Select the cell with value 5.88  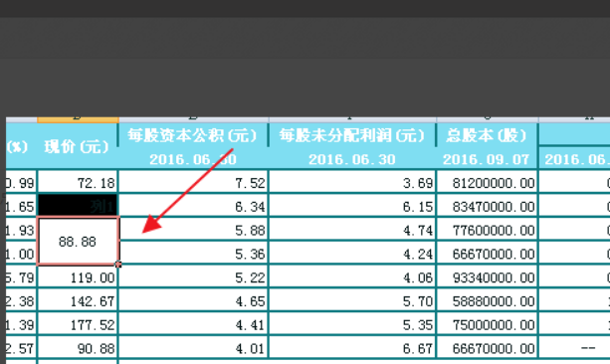[x=193, y=230]
